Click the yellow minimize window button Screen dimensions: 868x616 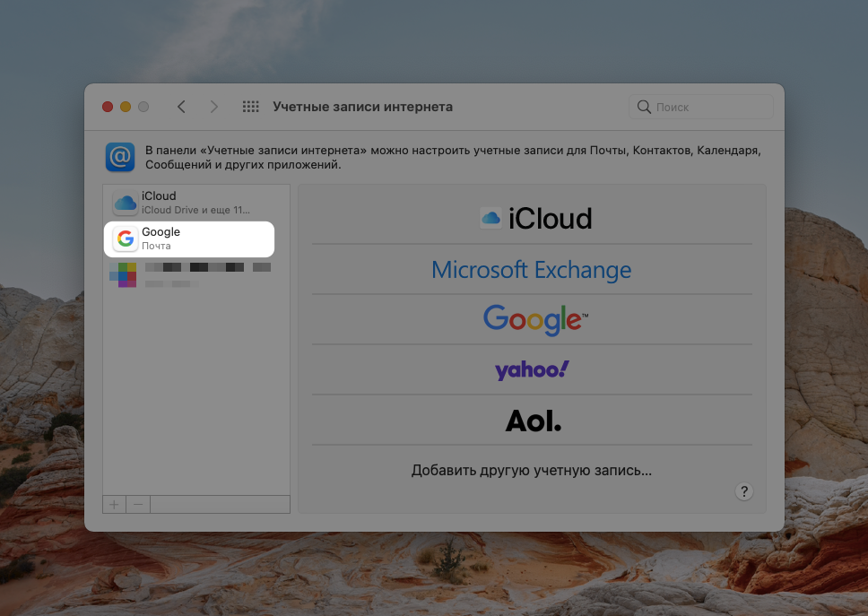pyautogui.click(x=126, y=107)
